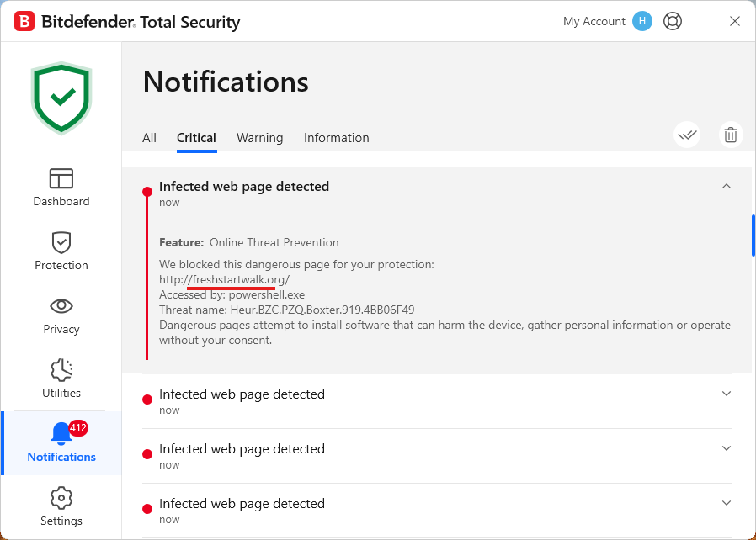Open the Utilities section
The height and width of the screenshot is (540, 756).
(x=61, y=379)
